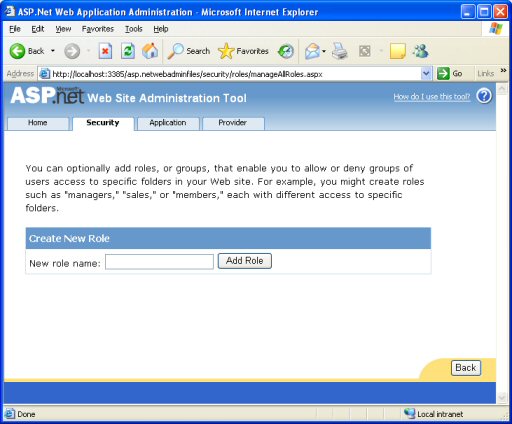Open the Favorites menu
This screenshot has height=424, width=512.
[x=98, y=29]
